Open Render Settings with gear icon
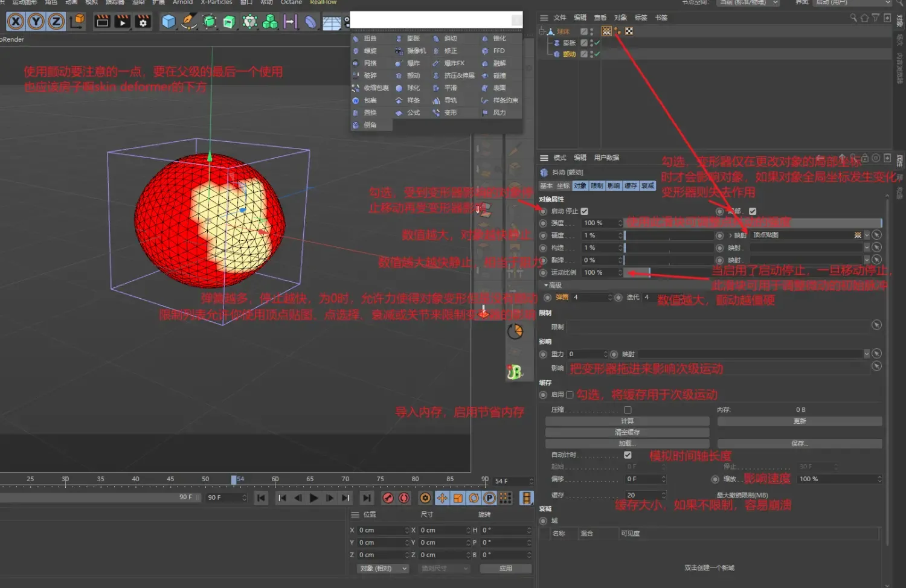Screen dimensions: 906x588 pyautogui.click(x=143, y=22)
